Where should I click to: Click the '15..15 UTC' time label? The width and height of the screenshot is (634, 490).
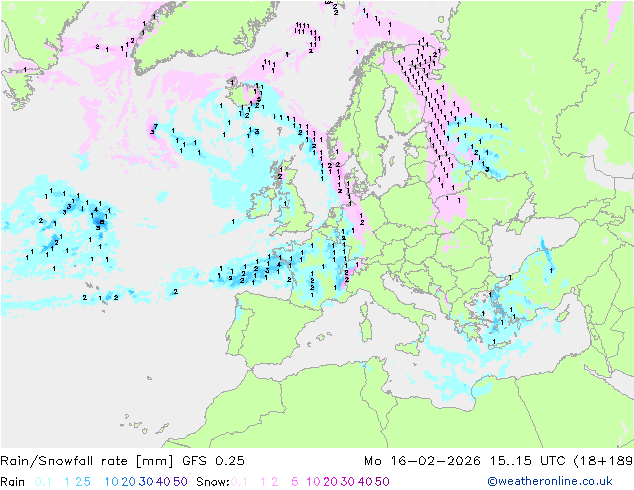528,461
